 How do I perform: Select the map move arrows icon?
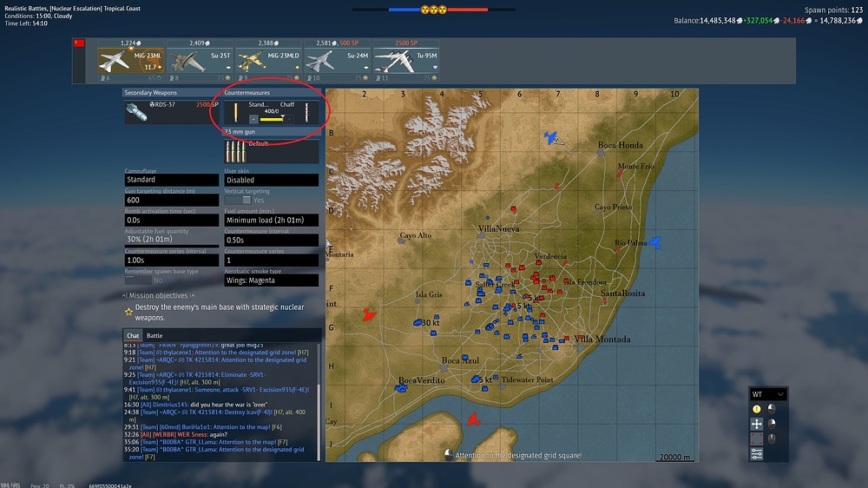(x=756, y=424)
